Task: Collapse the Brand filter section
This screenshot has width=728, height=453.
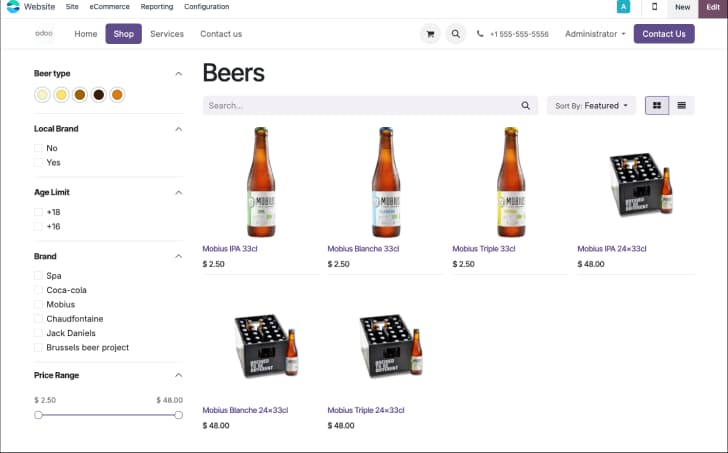Action: (178, 256)
